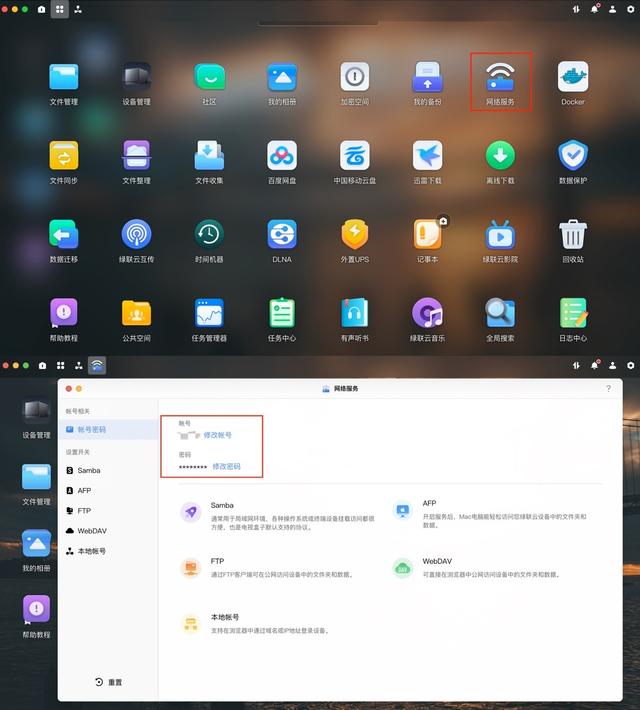
Task: Open the WebDAV service card
Action: (x=476, y=568)
